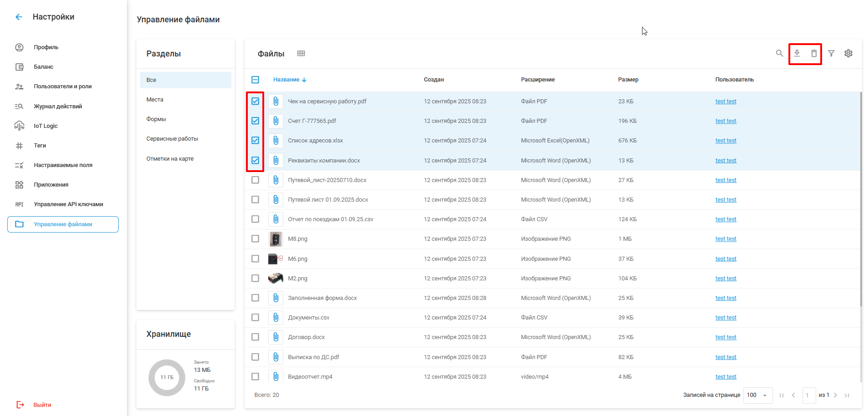Open the M2.png image thumbnail

click(x=276, y=278)
